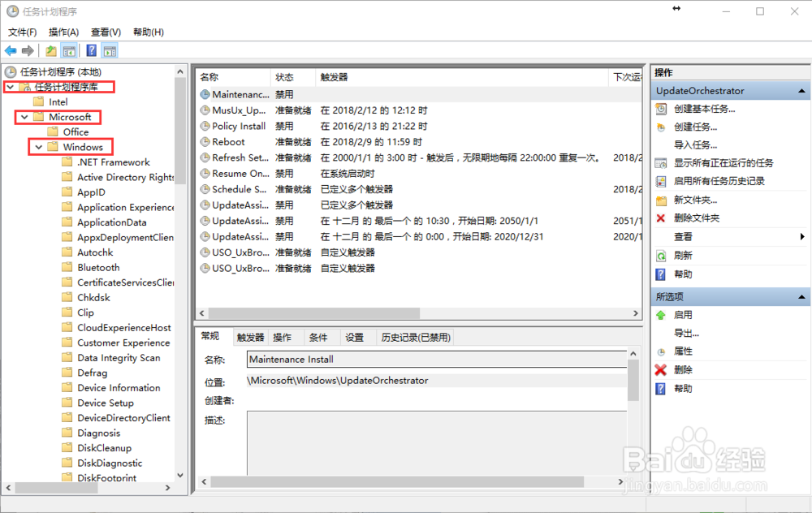Collapse the 所选项 actions section
Screen dimensions: 812x513
pyautogui.click(x=801, y=296)
